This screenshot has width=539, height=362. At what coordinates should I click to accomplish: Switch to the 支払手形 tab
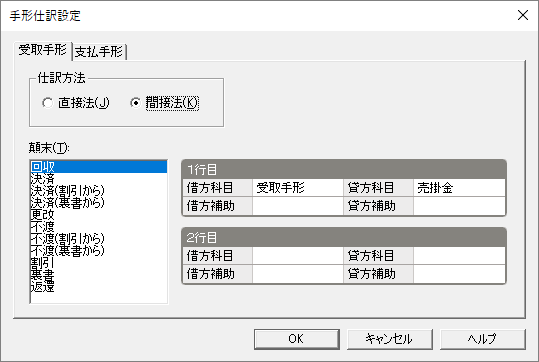click(x=99, y=52)
